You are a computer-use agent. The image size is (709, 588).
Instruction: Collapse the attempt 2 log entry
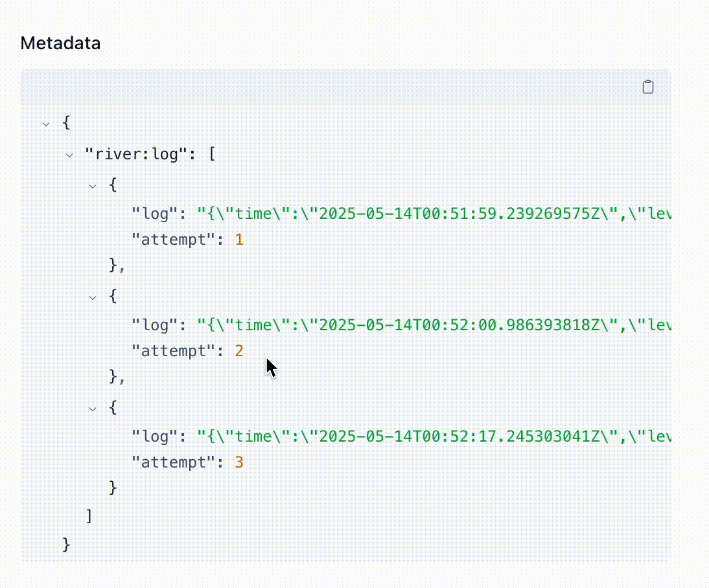pyautogui.click(x=93, y=297)
